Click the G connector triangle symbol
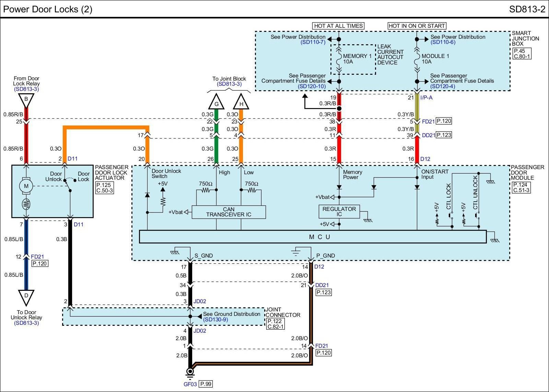Screen dimensions: 549x392 216,102
